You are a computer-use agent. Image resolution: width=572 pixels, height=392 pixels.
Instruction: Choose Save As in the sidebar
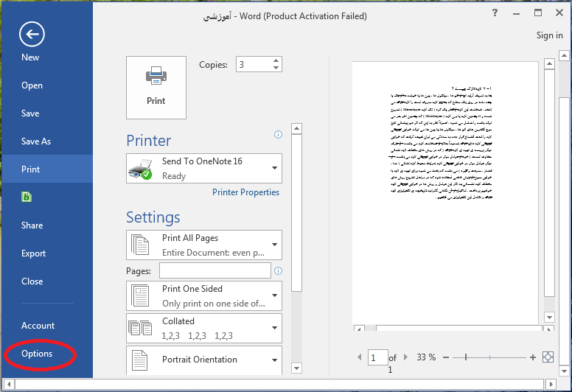click(x=36, y=141)
